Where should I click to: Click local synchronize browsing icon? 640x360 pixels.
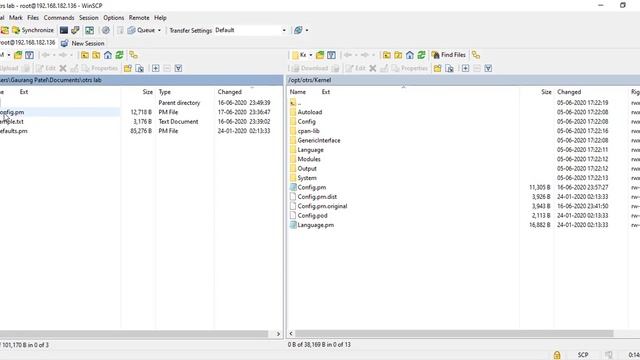coord(133,55)
